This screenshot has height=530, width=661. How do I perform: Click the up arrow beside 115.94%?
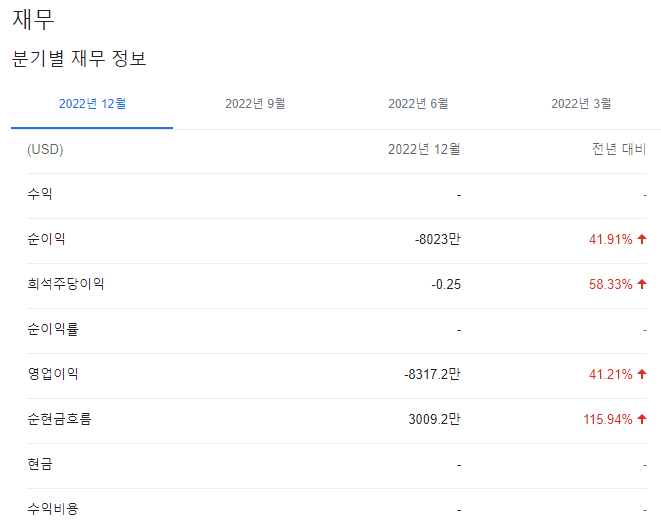[x=642, y=419]
